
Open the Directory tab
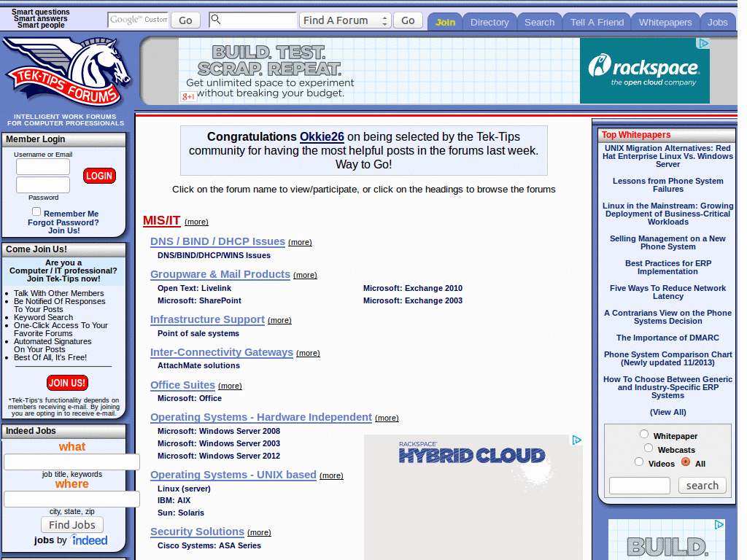click(x=489, y=22)
